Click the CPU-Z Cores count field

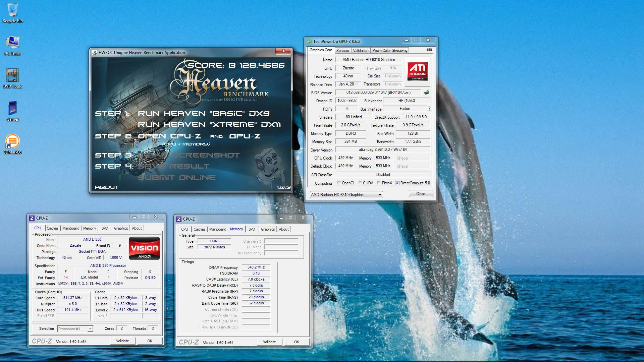tap(121, 328)
